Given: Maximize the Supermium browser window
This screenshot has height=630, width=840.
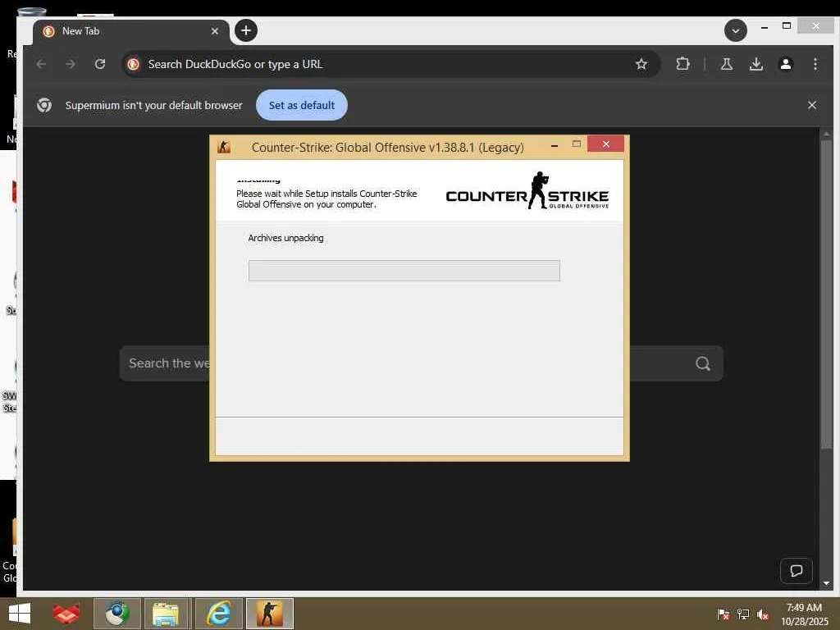Looking at the screenshot, I should 787,25.
